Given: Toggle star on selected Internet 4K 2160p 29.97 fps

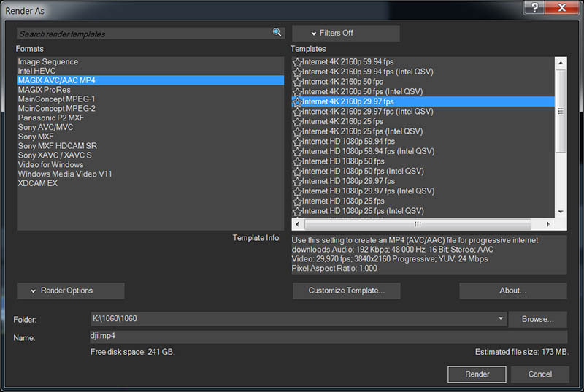Looking at the screenshot, I should point(297,101).
